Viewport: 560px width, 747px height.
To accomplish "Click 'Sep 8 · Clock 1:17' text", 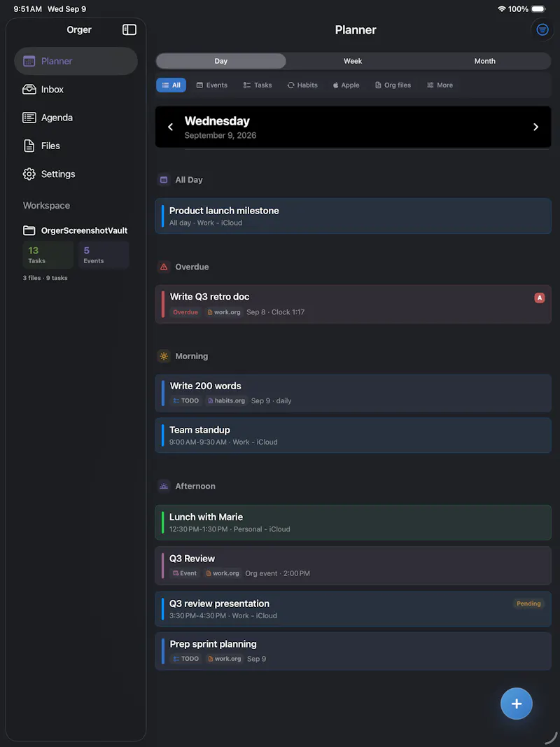I will coord(275,312).
